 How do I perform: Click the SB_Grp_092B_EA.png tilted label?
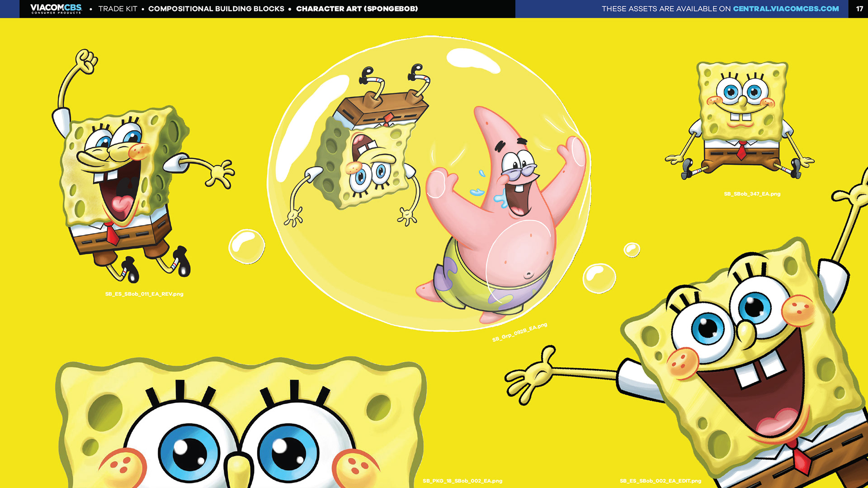pos(519,332)
